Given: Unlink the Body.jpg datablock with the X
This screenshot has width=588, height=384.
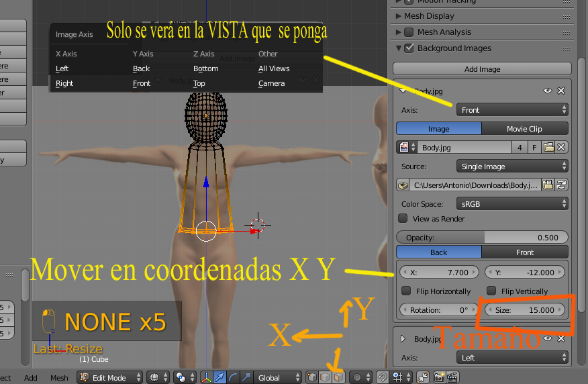Looking at the screenshot, I should [561, 148].
